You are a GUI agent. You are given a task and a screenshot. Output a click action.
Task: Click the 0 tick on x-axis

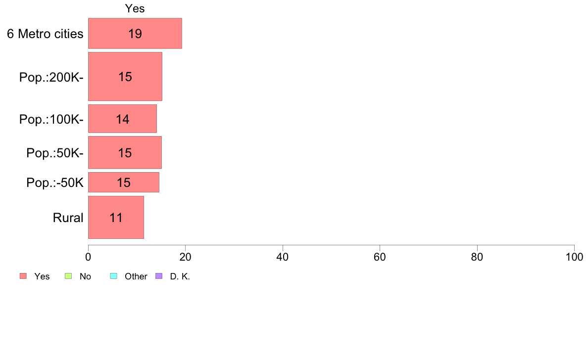pyautogui.click(x=88, y=257)
